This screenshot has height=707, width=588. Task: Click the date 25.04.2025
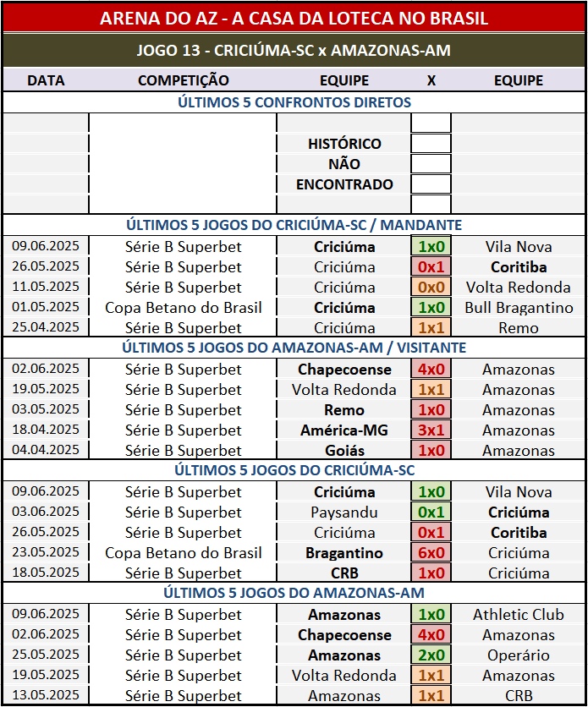click(x=46, y=328)
